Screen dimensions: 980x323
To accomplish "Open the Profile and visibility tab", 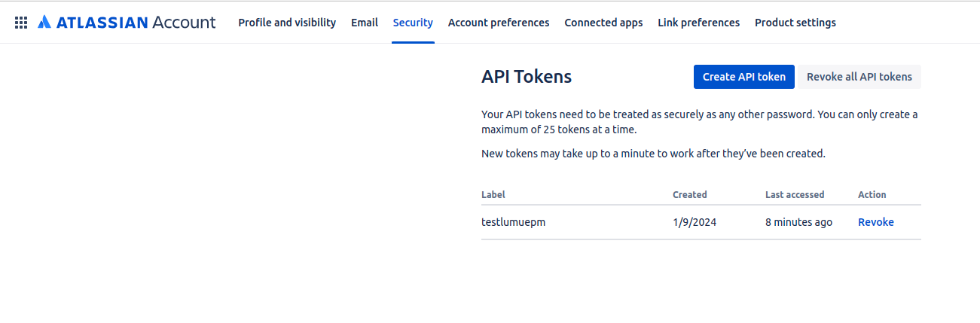I will tap(287, 23).
